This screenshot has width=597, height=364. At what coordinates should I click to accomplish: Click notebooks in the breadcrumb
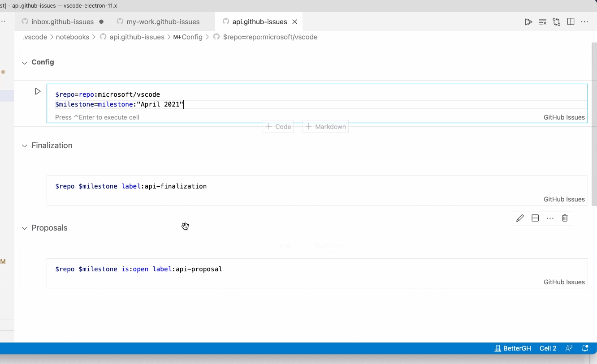tap(72, 37)
